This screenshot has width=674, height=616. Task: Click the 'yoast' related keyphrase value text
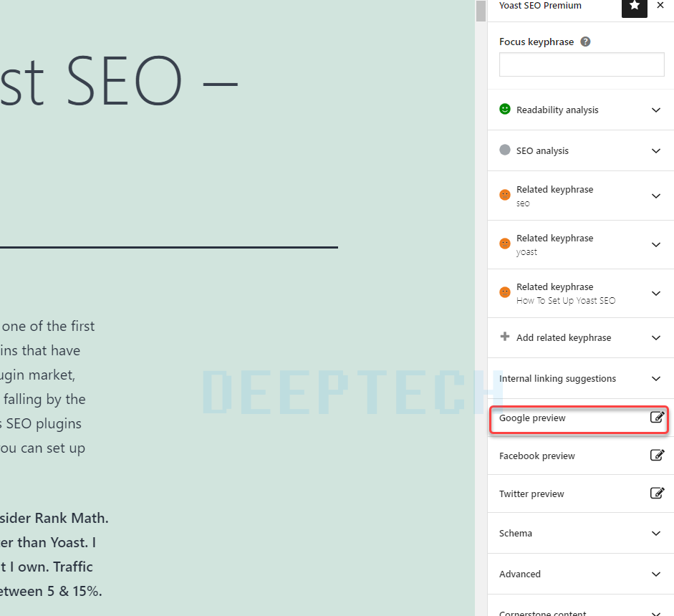point(526,252)
